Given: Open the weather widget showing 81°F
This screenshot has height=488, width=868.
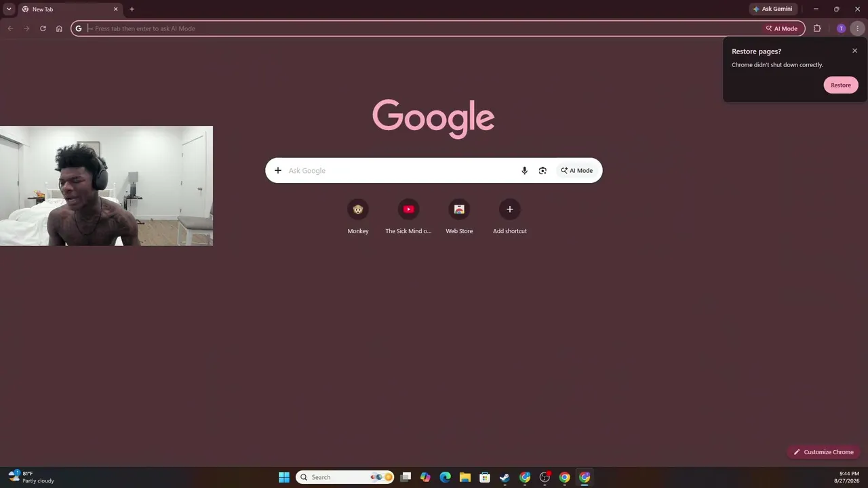Looking at the screenshot, I should [32, 477].
